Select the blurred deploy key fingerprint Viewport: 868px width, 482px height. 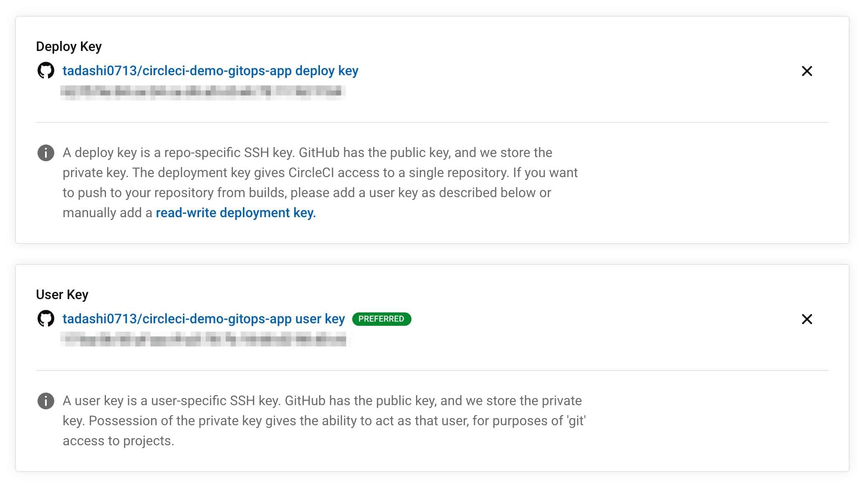tap(203, 92)
